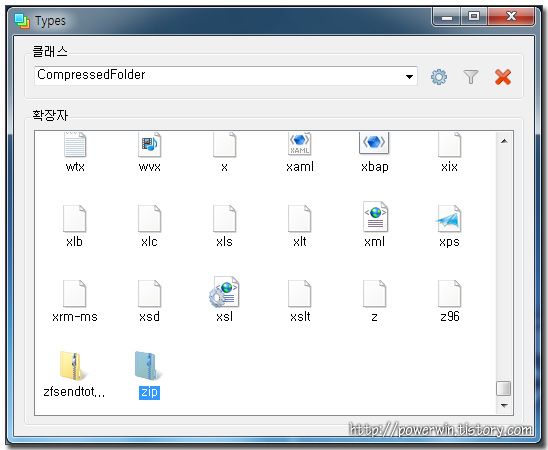Click the CompressedFolder text in class combo box

(91, 74)
